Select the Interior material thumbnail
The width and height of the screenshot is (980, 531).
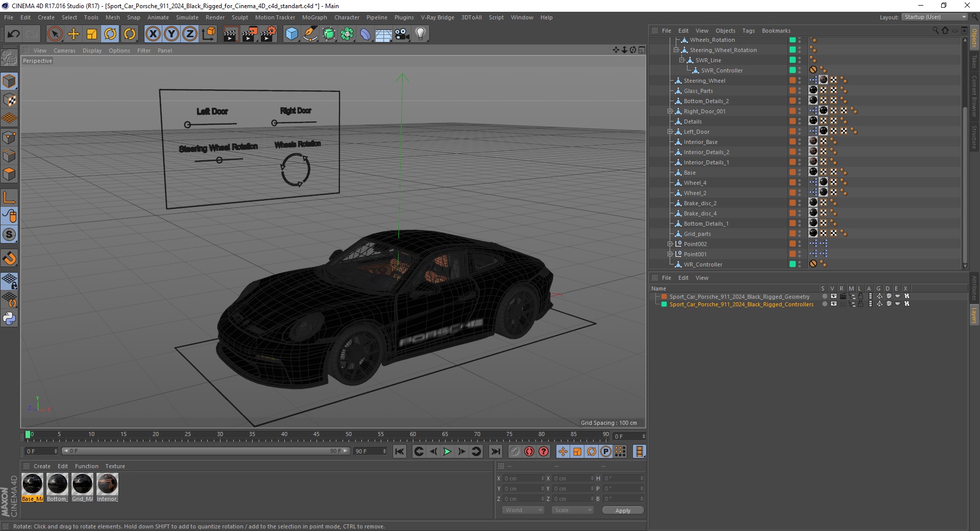[x=107, y=487]
